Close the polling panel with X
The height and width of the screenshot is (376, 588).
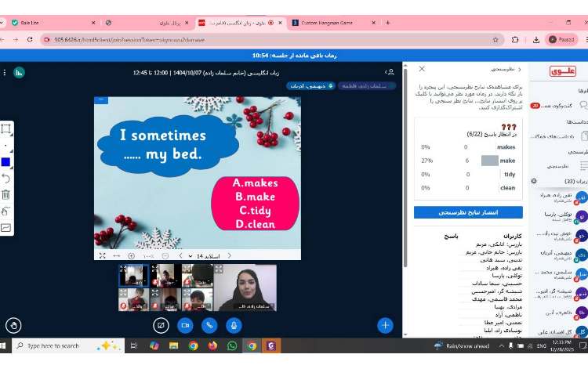tap(422, 69)
